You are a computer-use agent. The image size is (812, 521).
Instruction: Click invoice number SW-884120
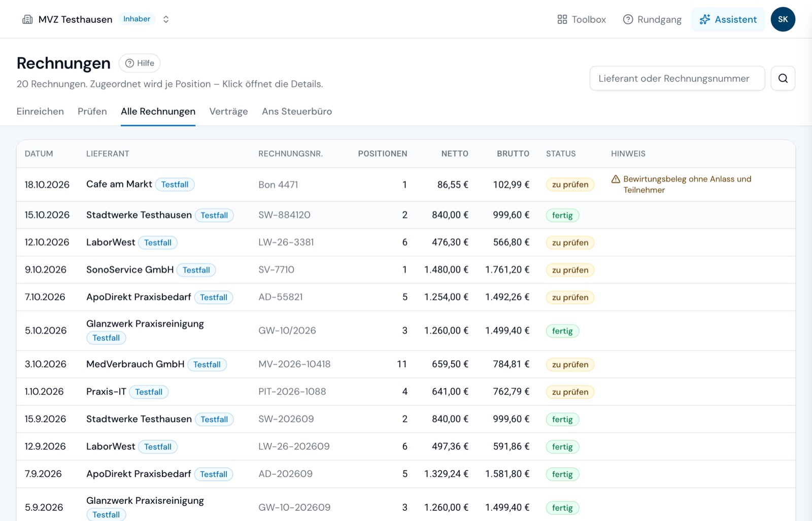[284, 215]
